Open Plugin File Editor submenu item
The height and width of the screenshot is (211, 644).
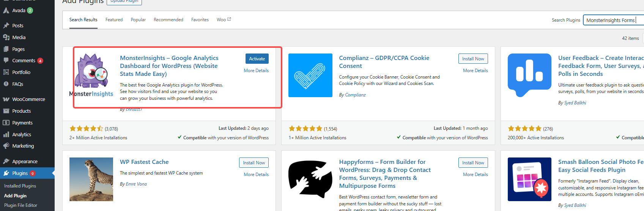coord(20,205)
